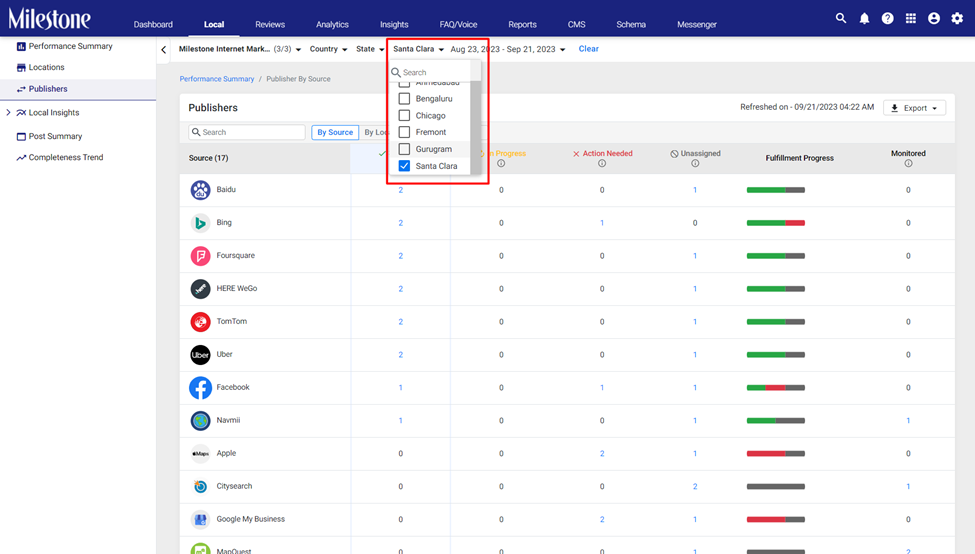Screen dimensions: 975x554
Task: Click the Facebook fulfillment progress bar
Action: 775,387
